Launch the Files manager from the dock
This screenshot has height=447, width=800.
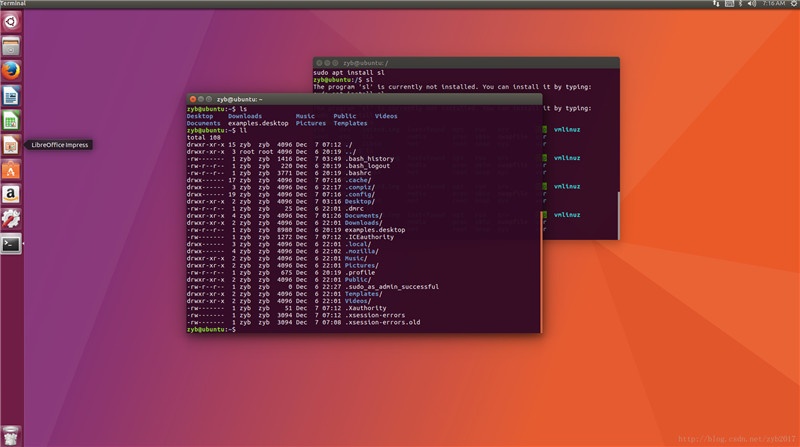tap(11, 46)
